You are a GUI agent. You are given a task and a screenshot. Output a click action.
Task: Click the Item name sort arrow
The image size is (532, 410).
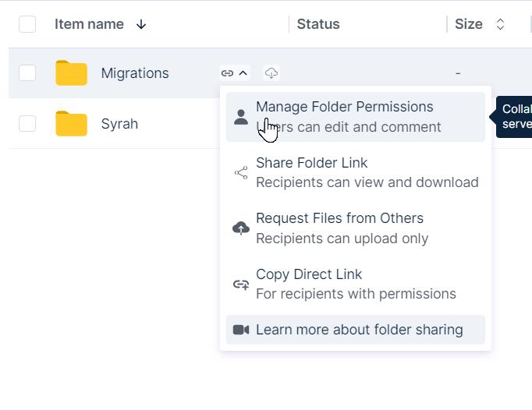141,24
